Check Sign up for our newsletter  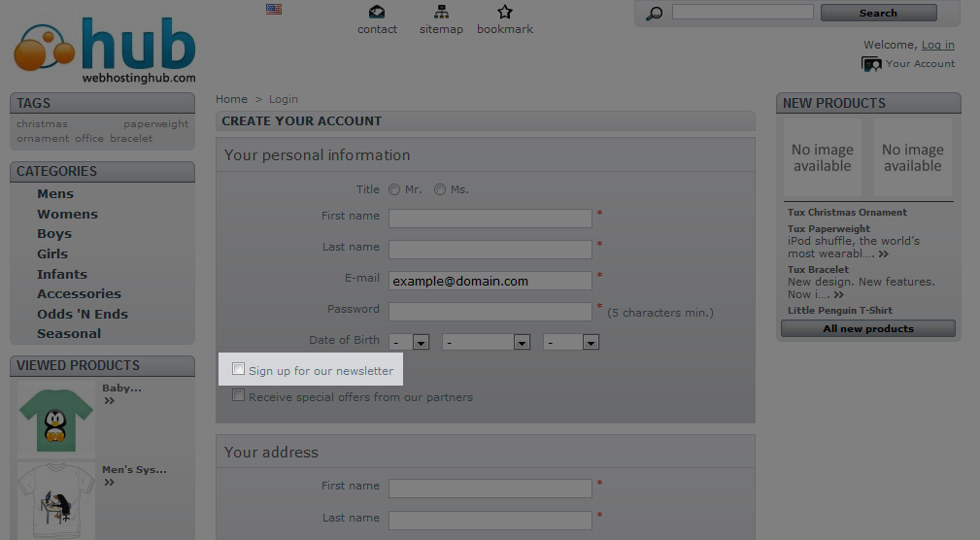[239, 370]
